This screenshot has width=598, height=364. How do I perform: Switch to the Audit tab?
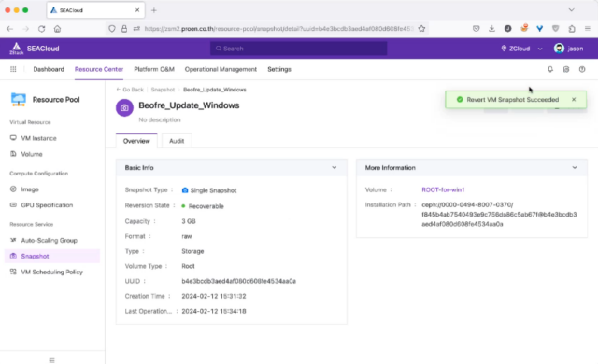tap(177, 141)
